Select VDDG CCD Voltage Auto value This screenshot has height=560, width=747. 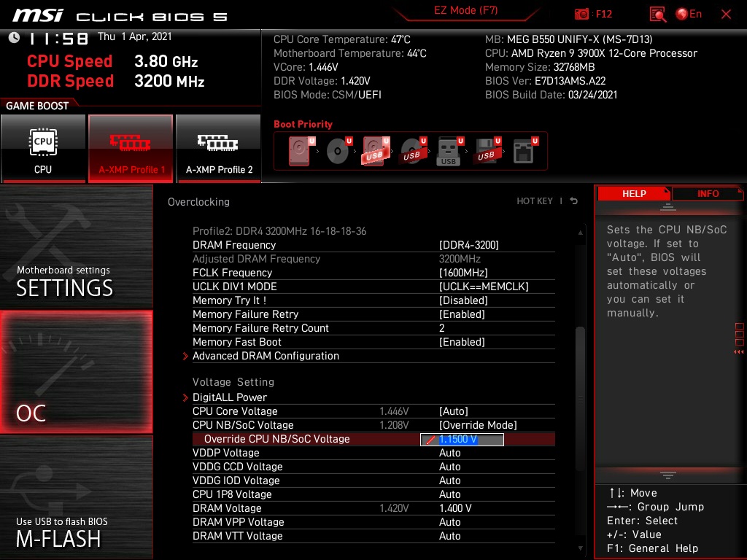(449, 467)
